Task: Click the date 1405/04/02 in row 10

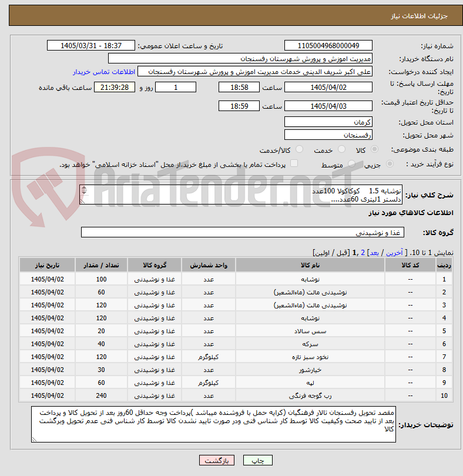Action: pyautogui.click(x=47, y=396)
